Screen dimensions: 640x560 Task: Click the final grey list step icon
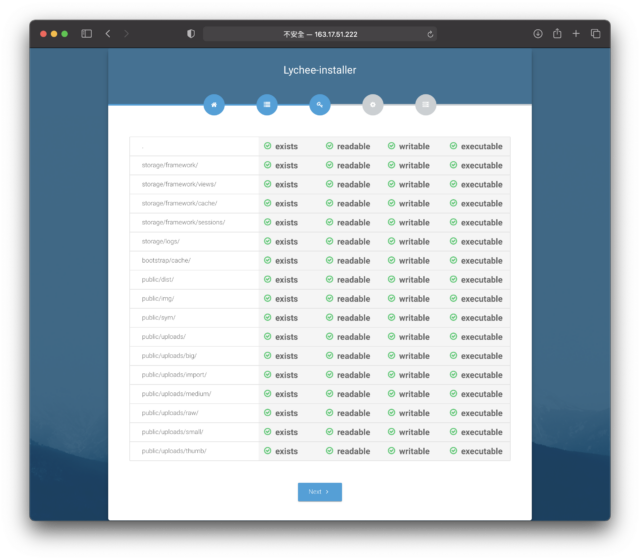pyautogui.click(x=426, y=105)
